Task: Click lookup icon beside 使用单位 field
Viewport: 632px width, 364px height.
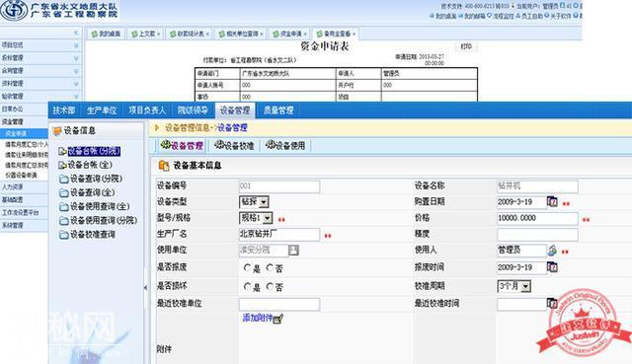Action: [x=294, y=251]
